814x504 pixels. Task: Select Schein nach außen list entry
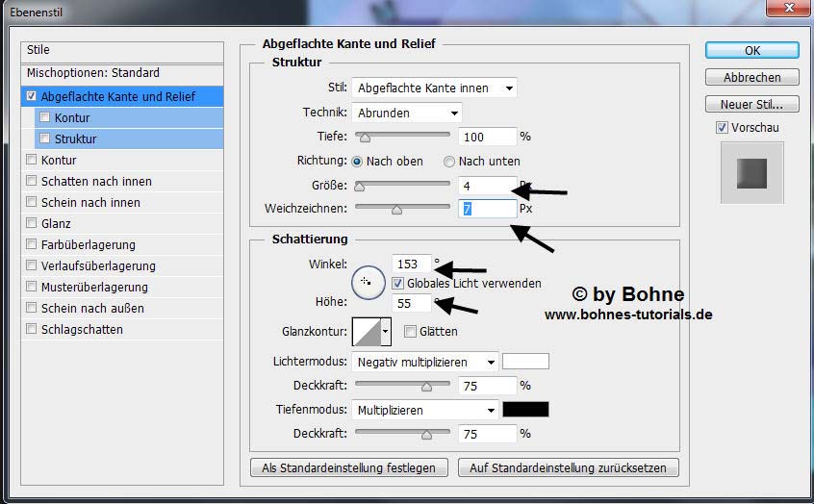coord(92,309)
